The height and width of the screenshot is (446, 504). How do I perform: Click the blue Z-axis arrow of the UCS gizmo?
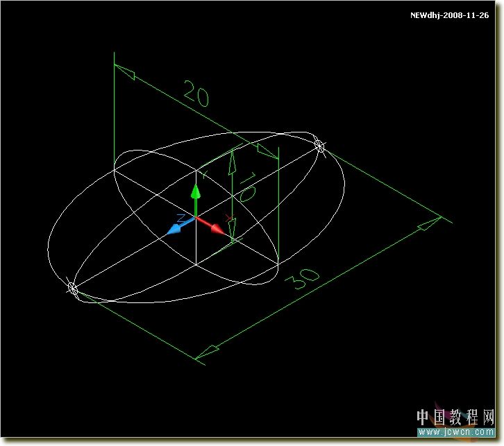[181, 225]
